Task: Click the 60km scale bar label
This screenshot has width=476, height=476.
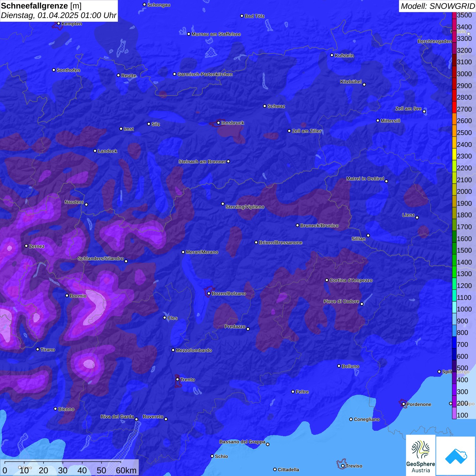Action: coord(126,471)
